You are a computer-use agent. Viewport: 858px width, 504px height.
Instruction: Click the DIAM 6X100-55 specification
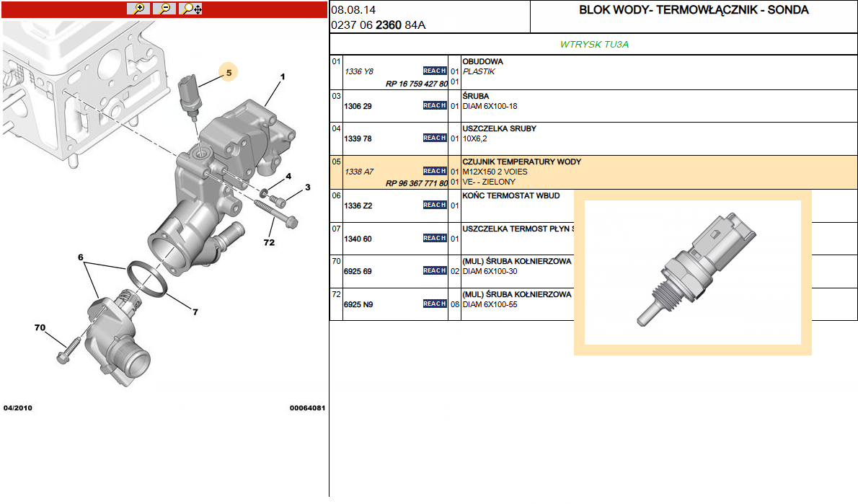(x=490, y=305)
